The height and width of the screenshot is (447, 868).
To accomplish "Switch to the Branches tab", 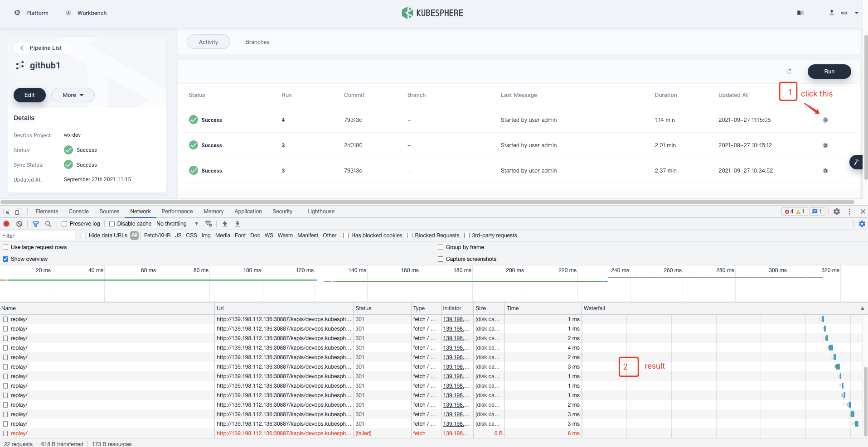I will tap(257, 42).
